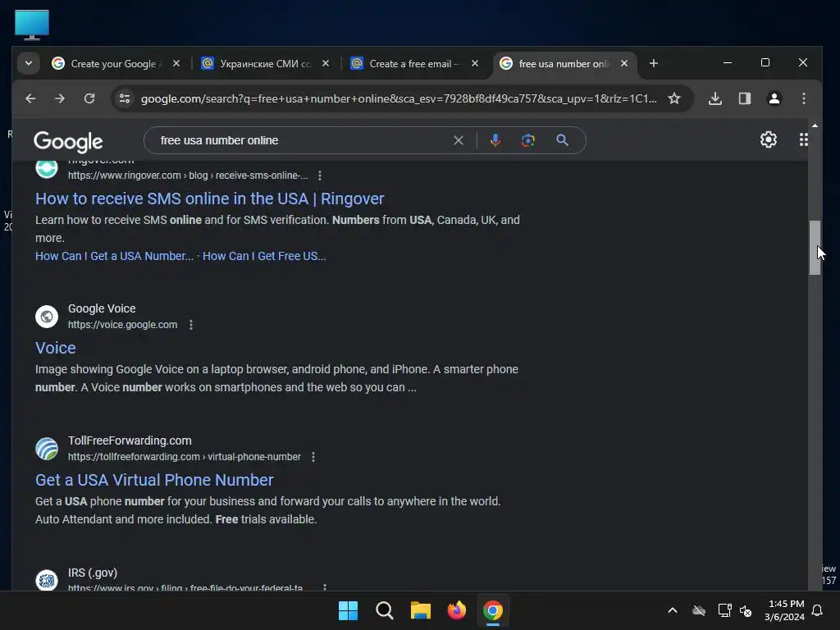Viewport: 840px width, 630px height.
Task: Switch to Украинские СМИ tab
Action: [266, 64]
